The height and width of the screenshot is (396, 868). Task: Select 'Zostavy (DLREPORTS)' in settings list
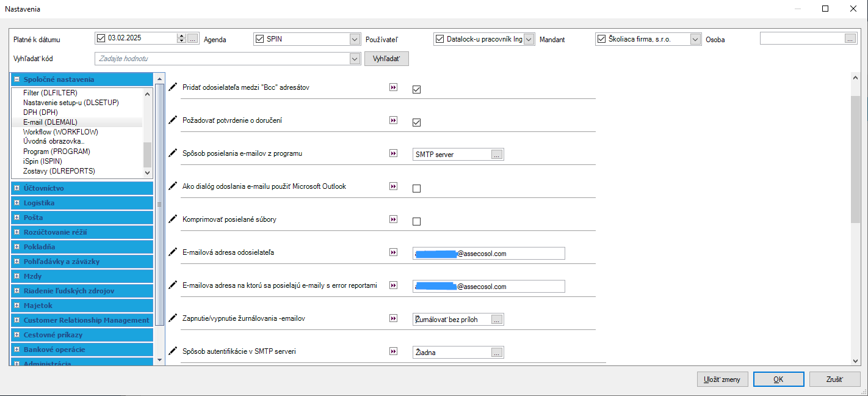pyautogui.click(x=59, y=171)
